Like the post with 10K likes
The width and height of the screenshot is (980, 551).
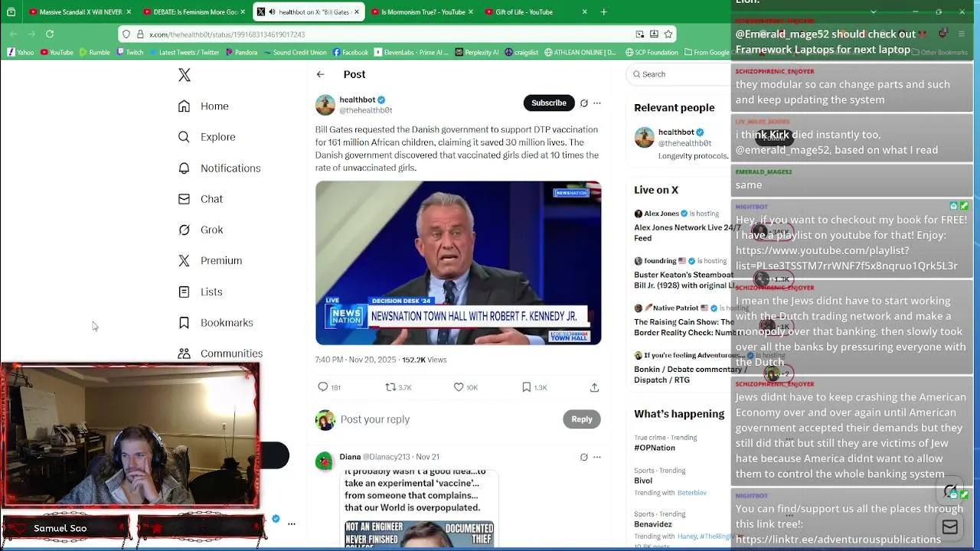(x=465, y=387)
